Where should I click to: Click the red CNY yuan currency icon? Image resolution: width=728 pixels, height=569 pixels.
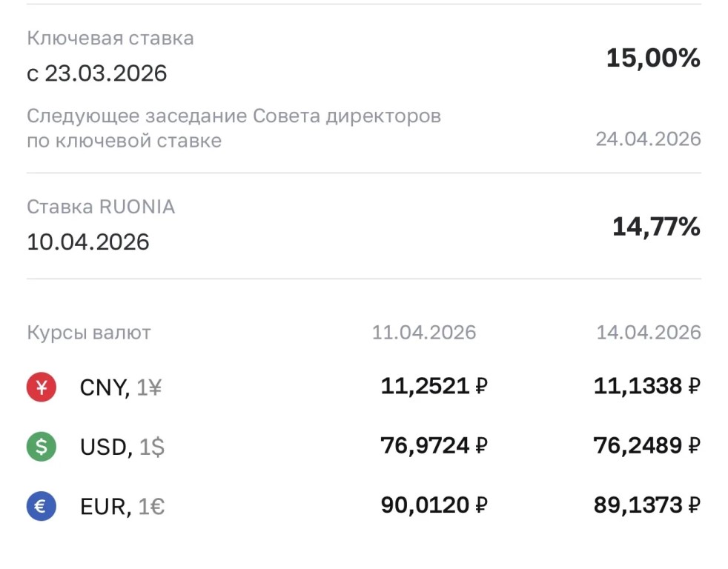coord(42,387)
